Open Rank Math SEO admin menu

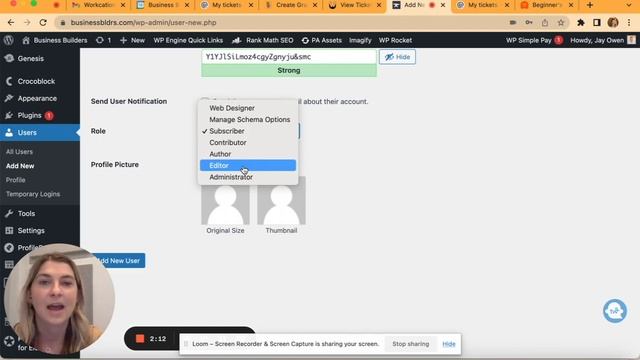pos(263,40)
